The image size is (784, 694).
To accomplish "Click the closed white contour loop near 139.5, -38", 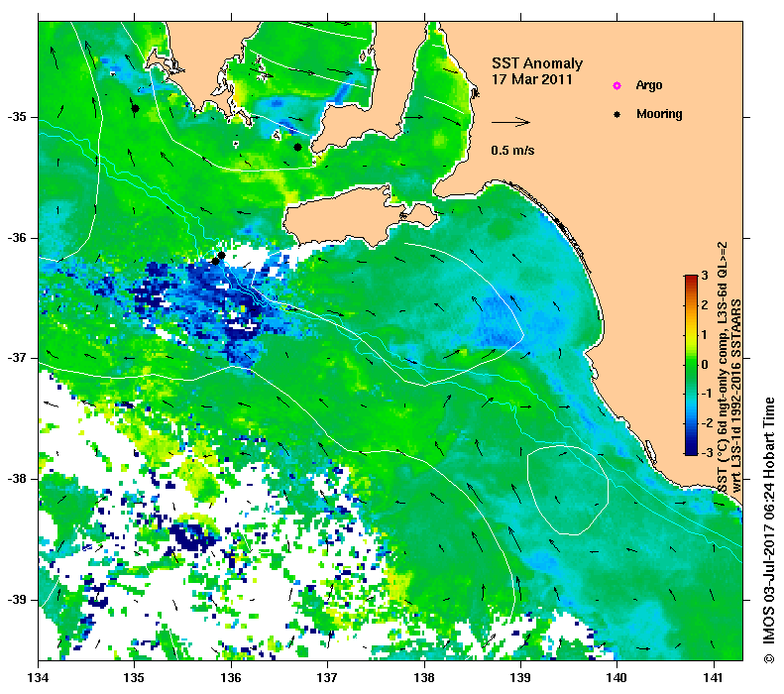I will click(568, 490).
